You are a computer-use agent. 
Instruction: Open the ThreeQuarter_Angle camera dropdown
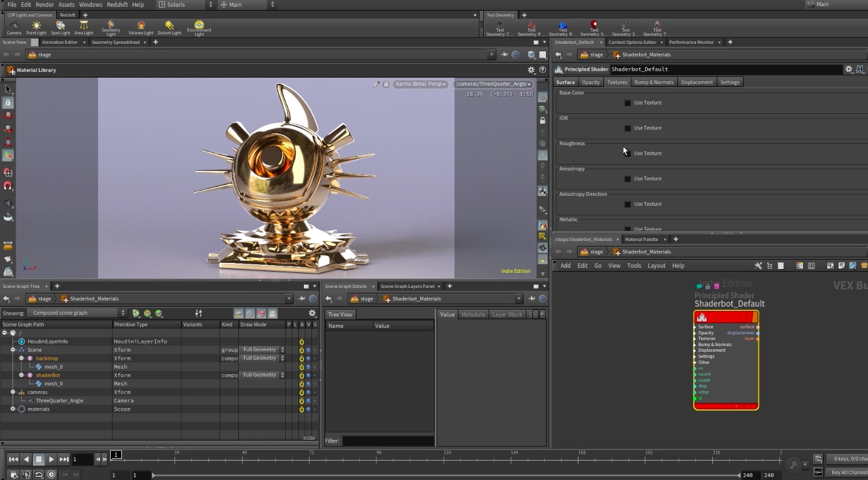pos(493,84)
